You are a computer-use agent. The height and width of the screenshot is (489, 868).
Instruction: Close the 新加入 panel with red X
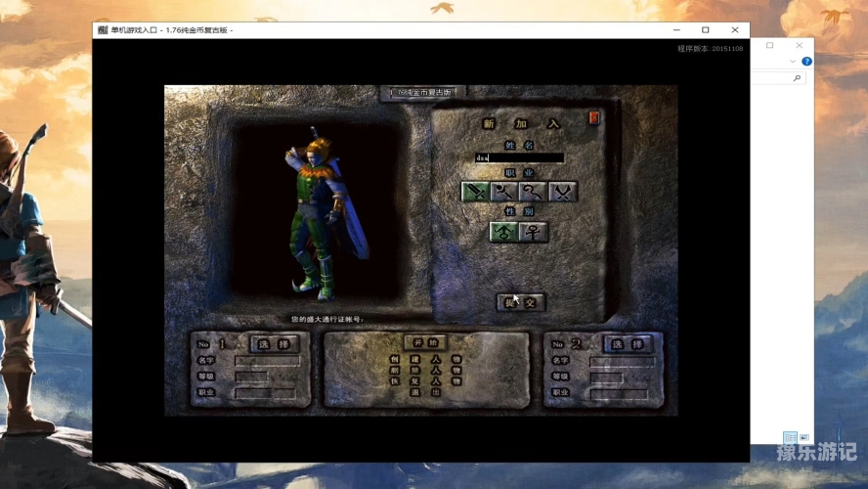[594, 117]
